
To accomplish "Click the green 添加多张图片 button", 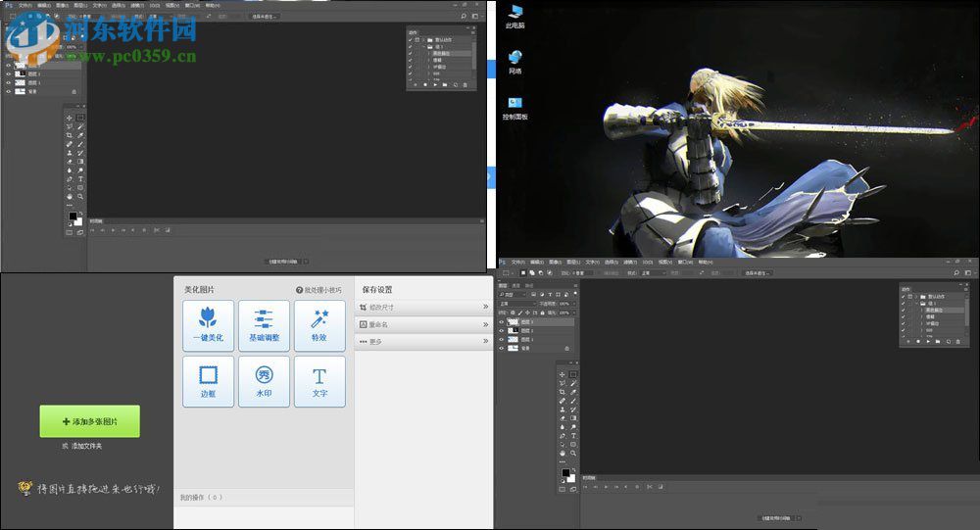I will (89, 421).
